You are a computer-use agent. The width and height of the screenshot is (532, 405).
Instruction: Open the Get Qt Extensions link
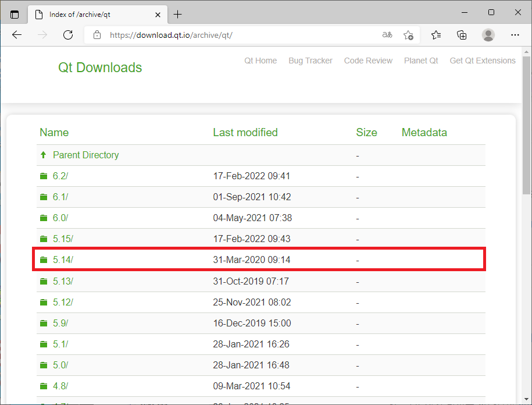point(483,61)
